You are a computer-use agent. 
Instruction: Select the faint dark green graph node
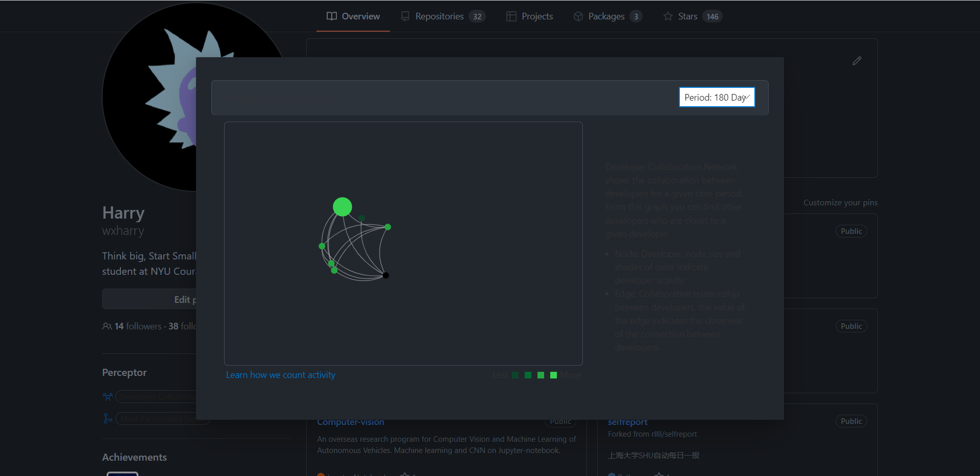click(362, 218)
